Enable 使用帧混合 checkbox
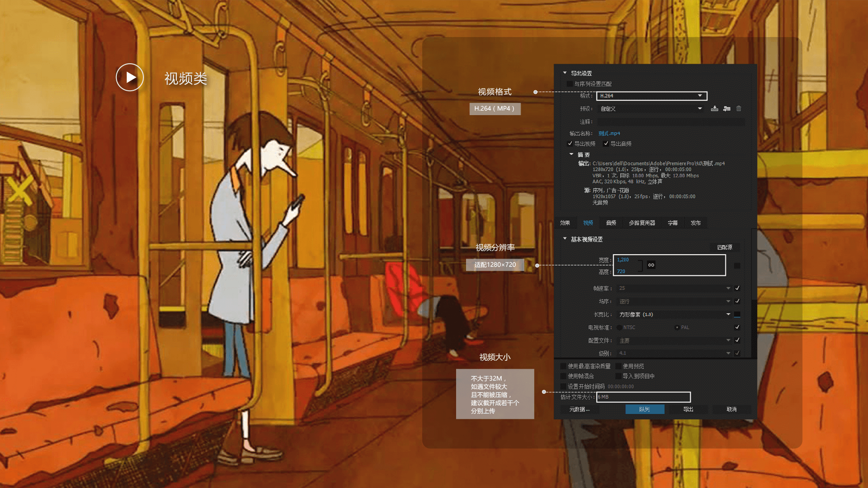868x488 pixels. (x=563, y=376)
